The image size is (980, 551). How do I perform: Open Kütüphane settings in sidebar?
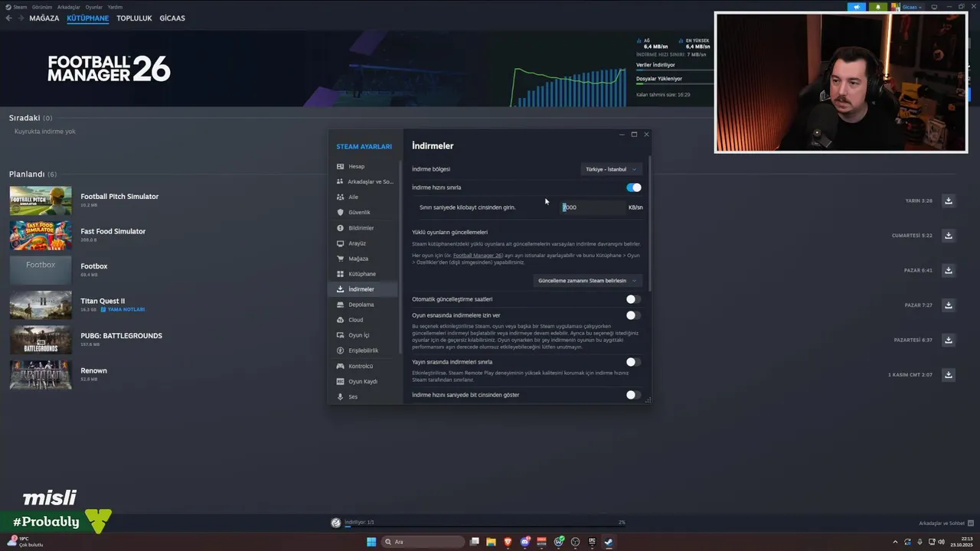[x=362, y=274]
